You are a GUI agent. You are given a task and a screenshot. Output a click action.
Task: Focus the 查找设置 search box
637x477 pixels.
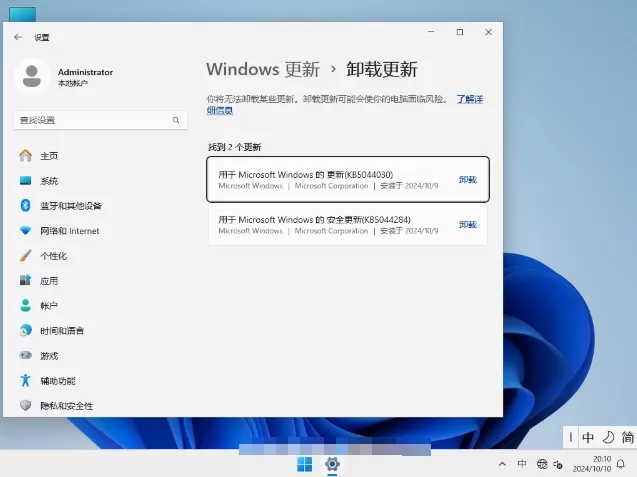click(x=100, y=120)
